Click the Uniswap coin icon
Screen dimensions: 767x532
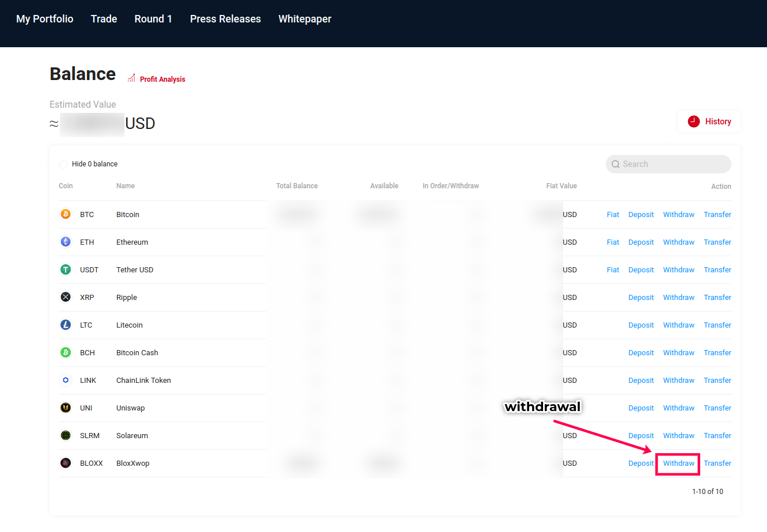tap(66, 408)
